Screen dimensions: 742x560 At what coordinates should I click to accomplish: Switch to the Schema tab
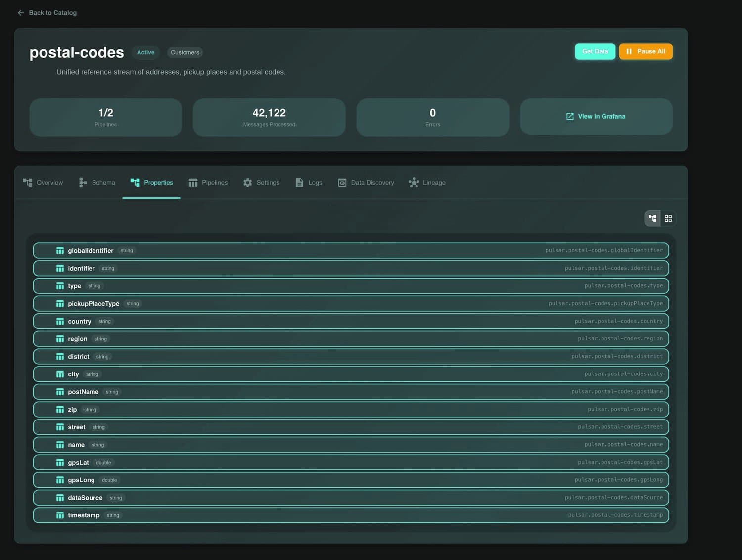[x=97, y=183]
